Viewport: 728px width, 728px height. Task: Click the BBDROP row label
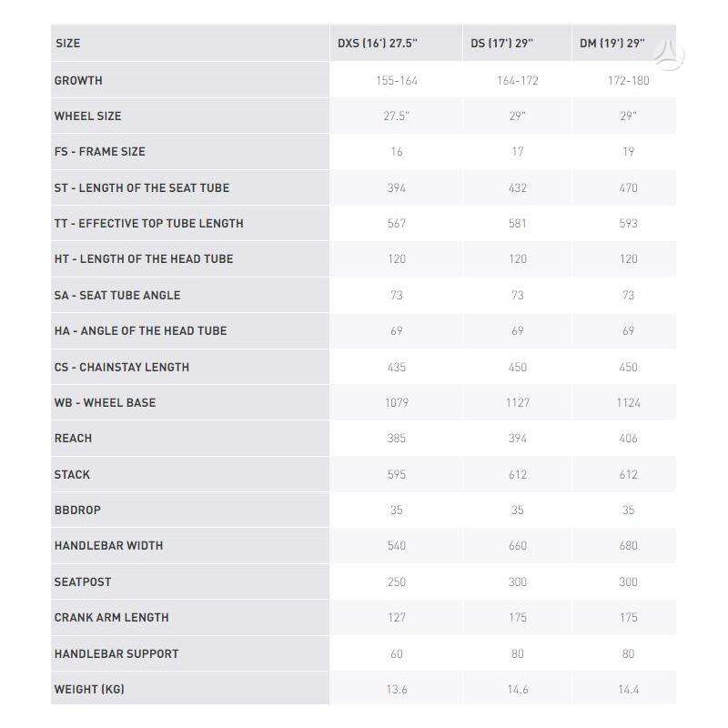77,510
